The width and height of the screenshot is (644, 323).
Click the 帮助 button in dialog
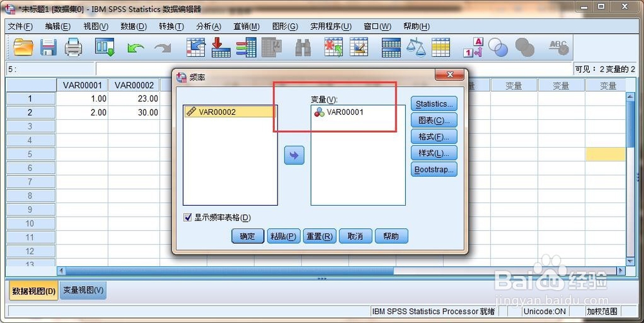[x=391, y=237]
